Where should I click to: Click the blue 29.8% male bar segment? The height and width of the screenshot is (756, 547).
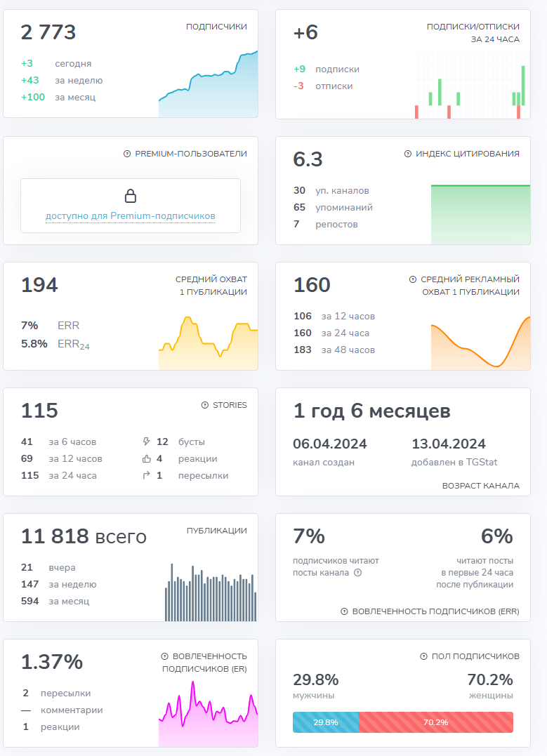(x=326, y=722)
